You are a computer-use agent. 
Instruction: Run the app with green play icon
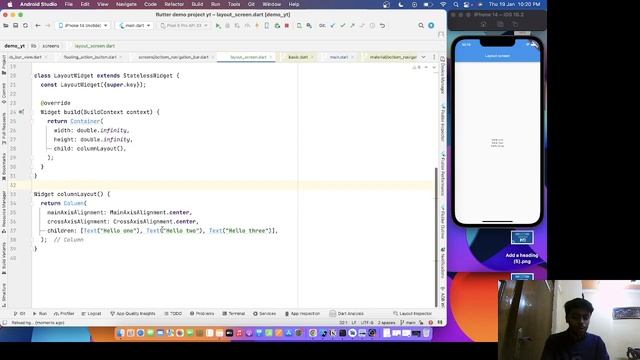coord(218,25)
